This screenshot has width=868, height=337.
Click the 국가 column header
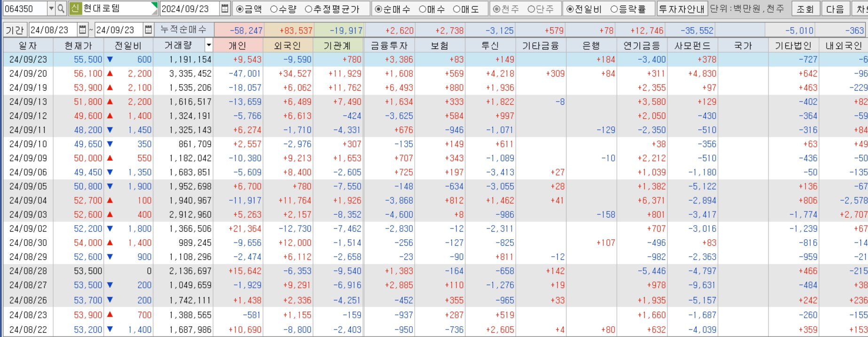click(x=742, y=46)
